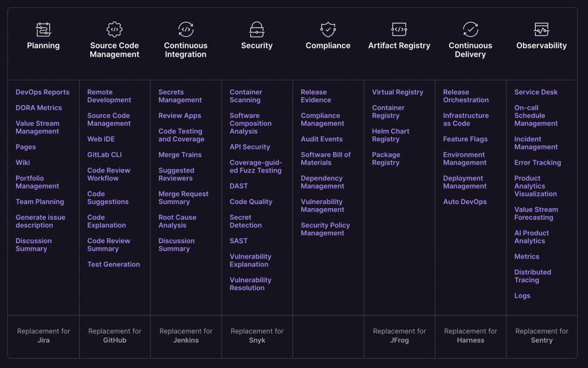Open Secrets Management
The image size is (588, 368).
pyautogui.click(x=180, y=96)
